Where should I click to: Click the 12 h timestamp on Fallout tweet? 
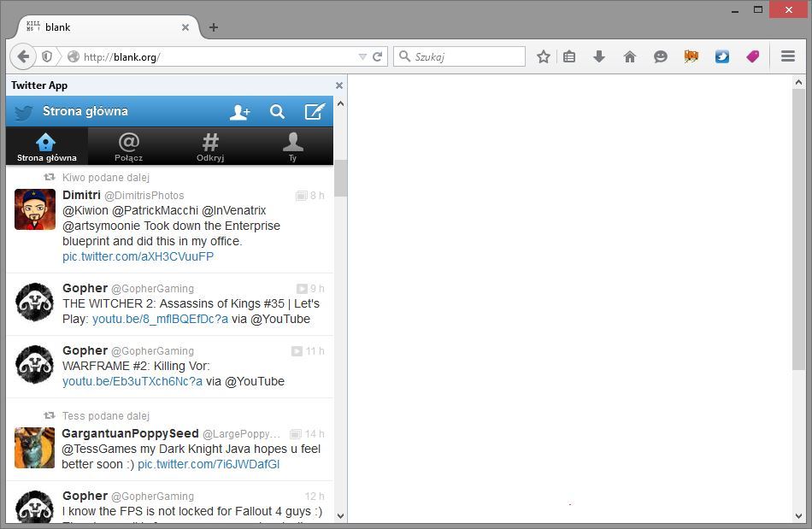tap(315, 497)
